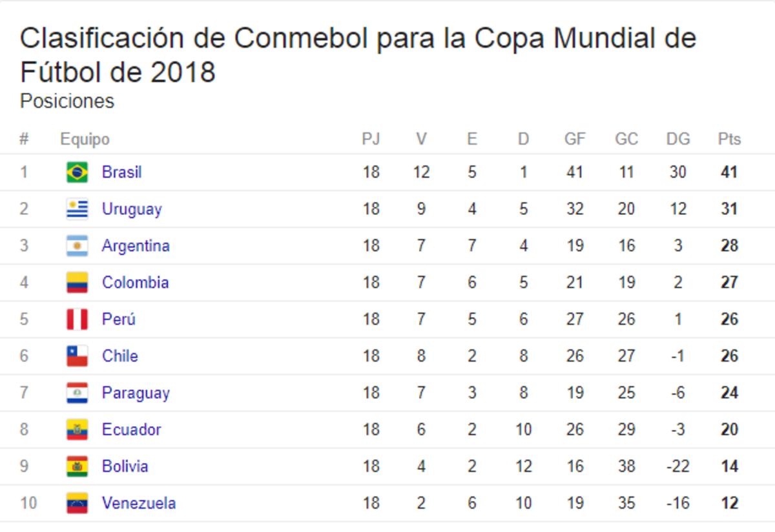775x532 pixels.
Task: Click the DG column header
Action: point(678,139)
